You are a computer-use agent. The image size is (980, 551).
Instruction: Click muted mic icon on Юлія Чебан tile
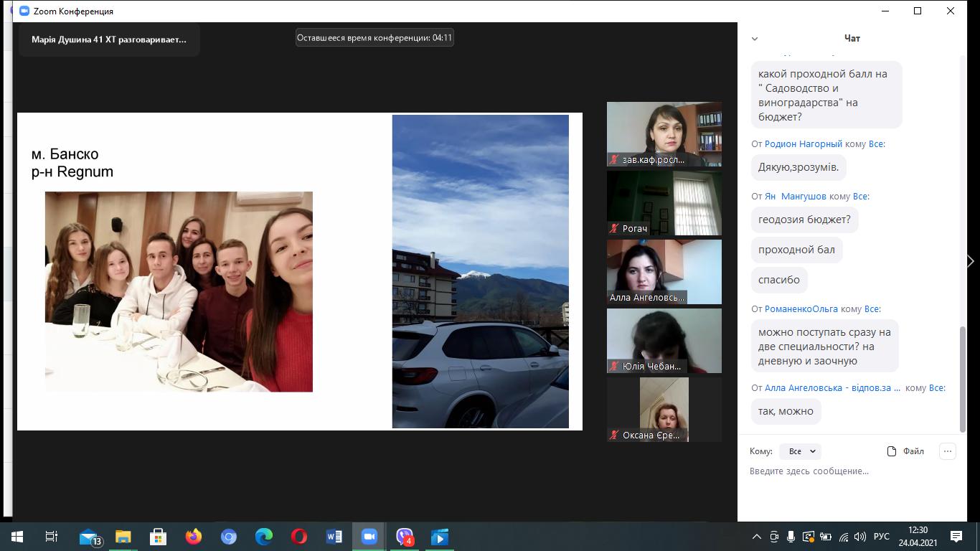coord(614,367)
